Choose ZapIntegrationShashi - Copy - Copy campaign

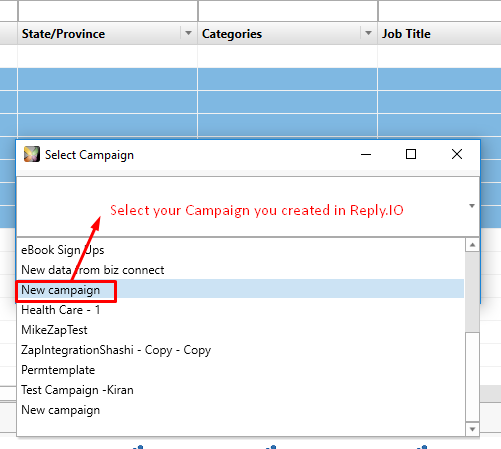click(x=241, y=350)
